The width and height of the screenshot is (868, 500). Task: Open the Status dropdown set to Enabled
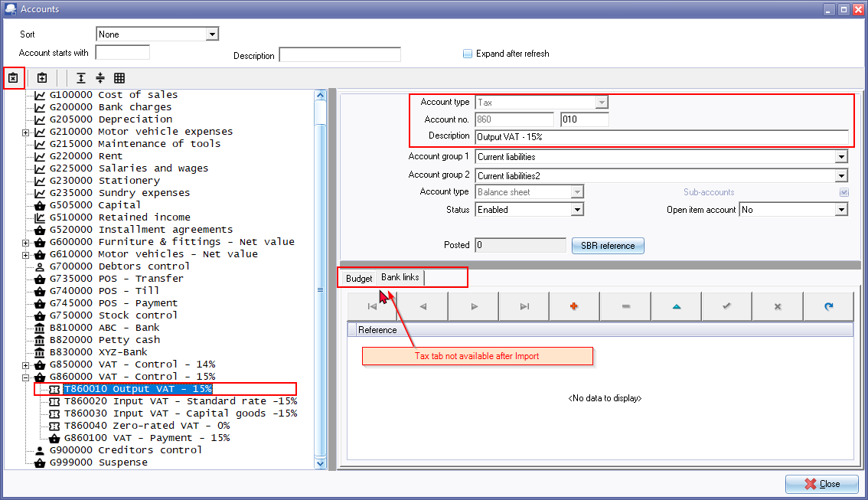[x=577, y=210]
